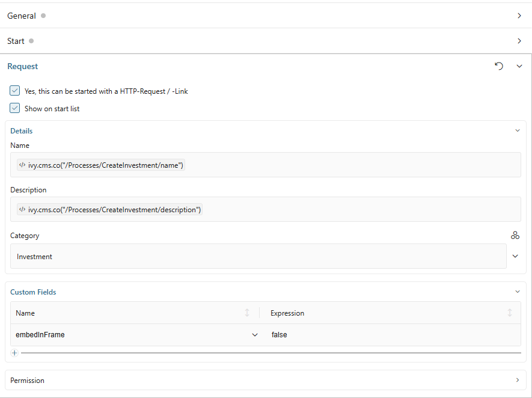Open the category browser icon
The width and height of the screenshot is (532, 398).
tap(515, 236)
